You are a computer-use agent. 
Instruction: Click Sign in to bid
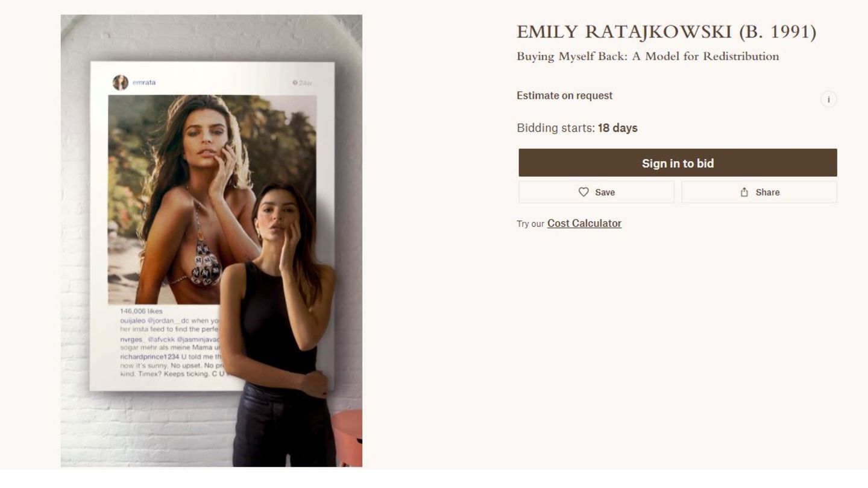pyautogui.click(x=678, y=163)
